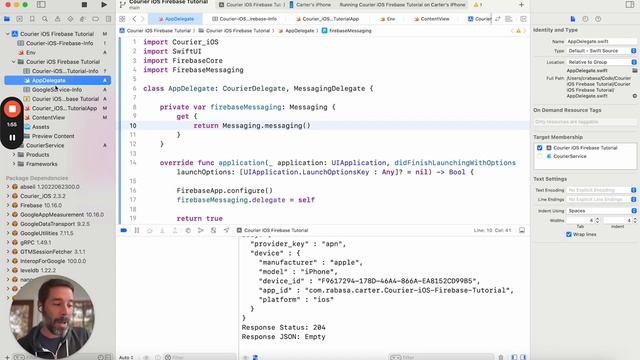Edit the Name field AppDelegate.swift

click(601, 41)
